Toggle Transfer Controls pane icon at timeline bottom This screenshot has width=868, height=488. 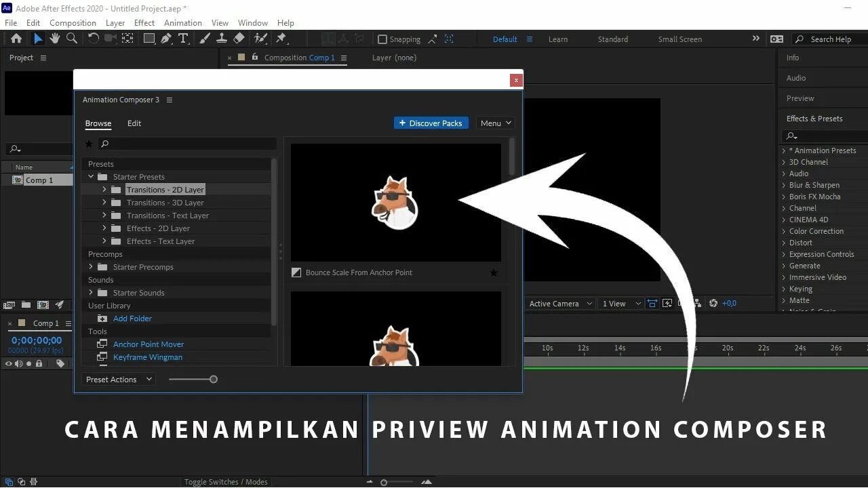click(22, 482)
